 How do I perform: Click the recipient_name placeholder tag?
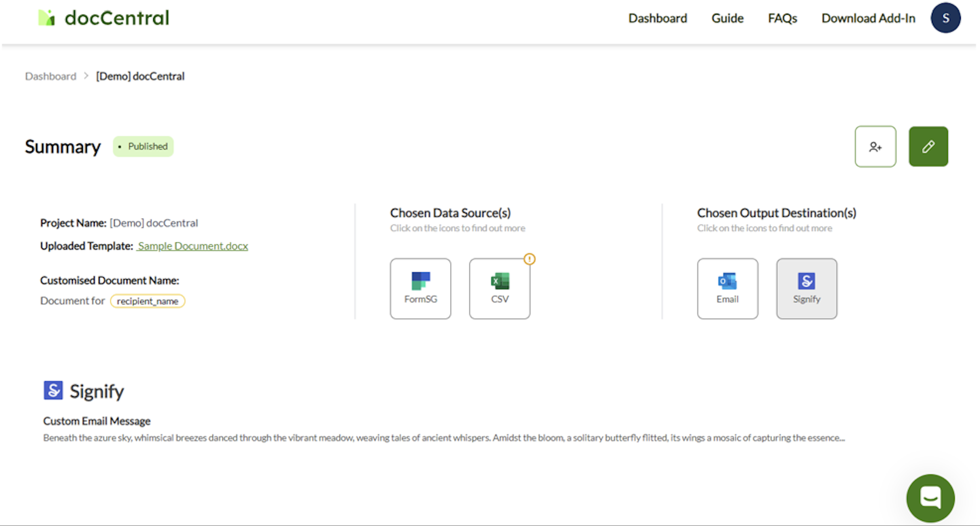(147, 301)
